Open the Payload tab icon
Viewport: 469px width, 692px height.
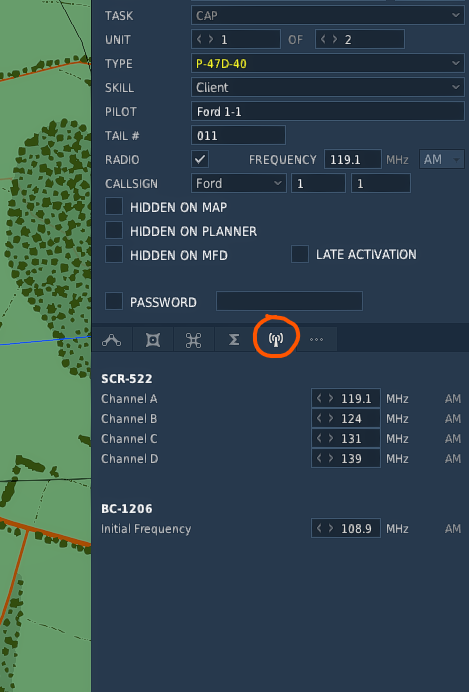tap(153, 339)
